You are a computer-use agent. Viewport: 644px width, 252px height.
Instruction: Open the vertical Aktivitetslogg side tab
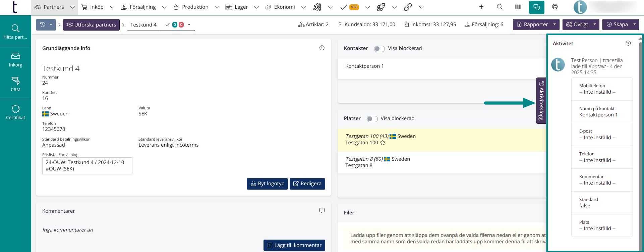click(x=541, y=101)
